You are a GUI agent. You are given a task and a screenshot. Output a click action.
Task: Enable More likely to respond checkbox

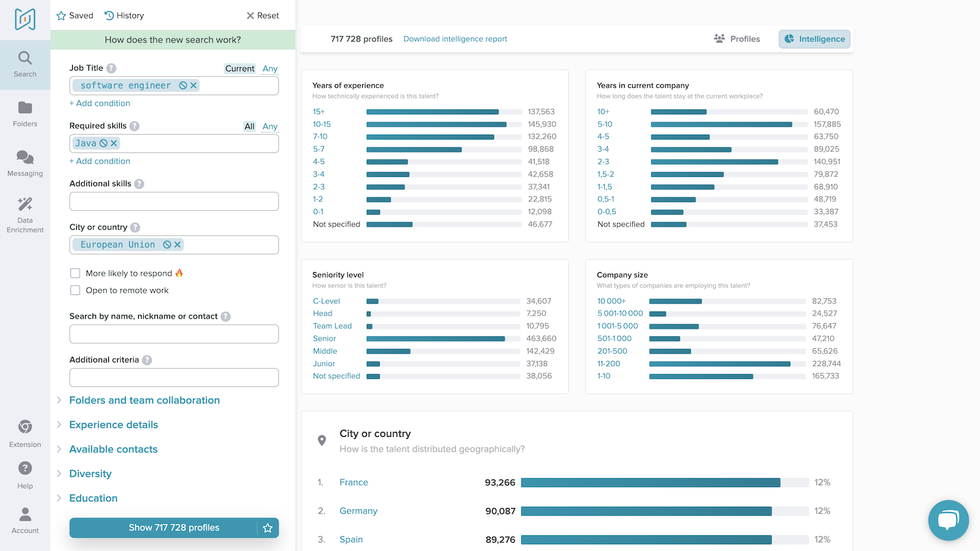[76, 273]
